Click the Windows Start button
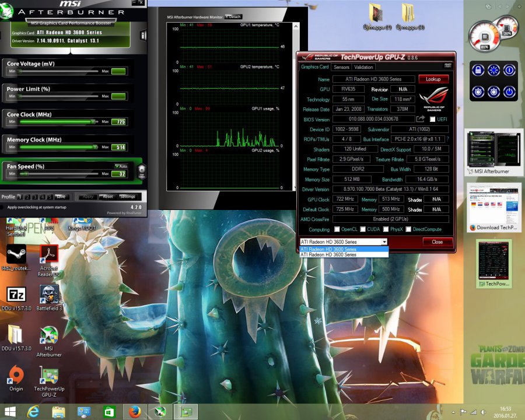525x420 pixels. click(x=10, y=412)
